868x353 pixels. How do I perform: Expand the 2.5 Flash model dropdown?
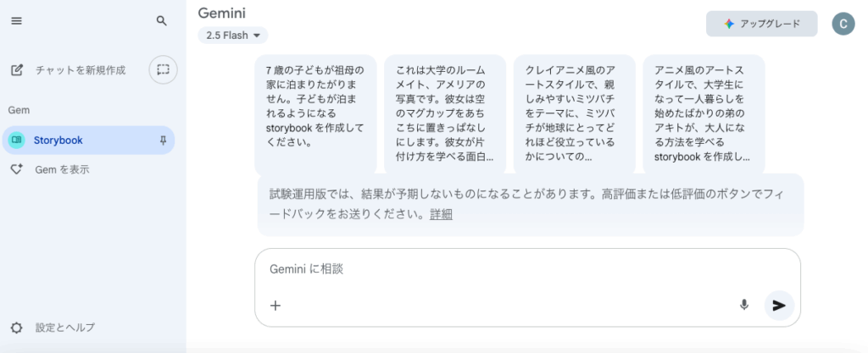[x=233, y=36]
